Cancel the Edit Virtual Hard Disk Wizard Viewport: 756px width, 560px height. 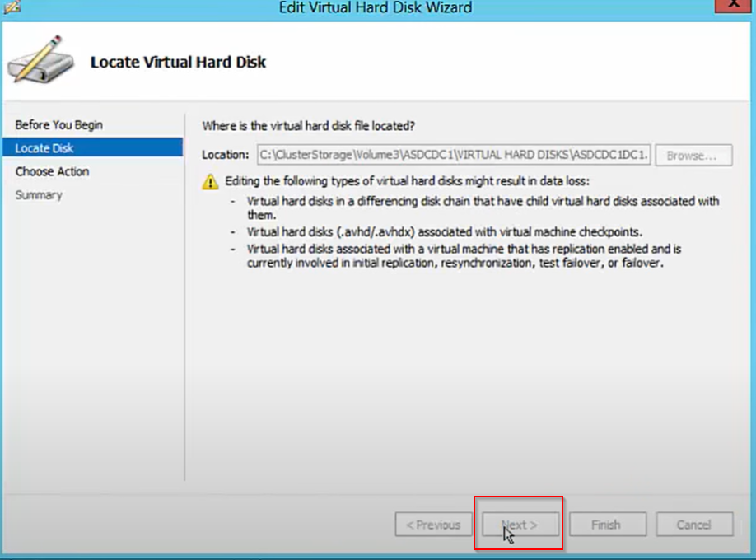click(694, 525)
